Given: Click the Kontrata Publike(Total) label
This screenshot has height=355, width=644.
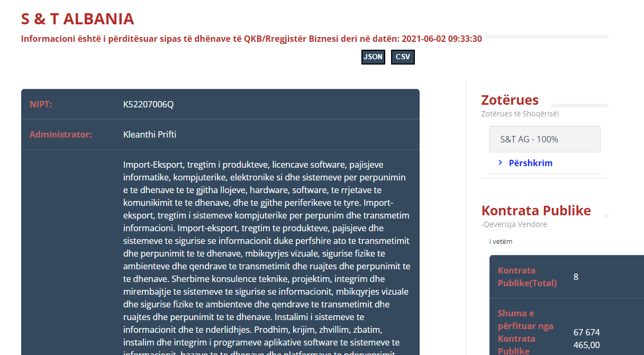Looking at the screenshot, I should [528, 277].
